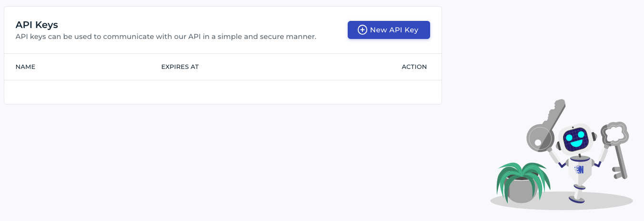644x221 pixels.
Task: Sort by the EXPIRES AT column header
Action: [180, 67]
